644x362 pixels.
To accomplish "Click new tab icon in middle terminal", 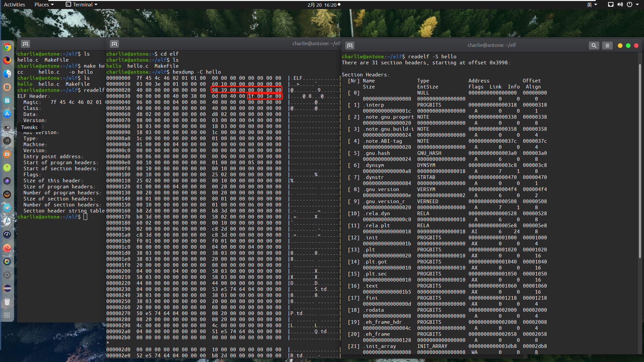I will tap(114, 44).
